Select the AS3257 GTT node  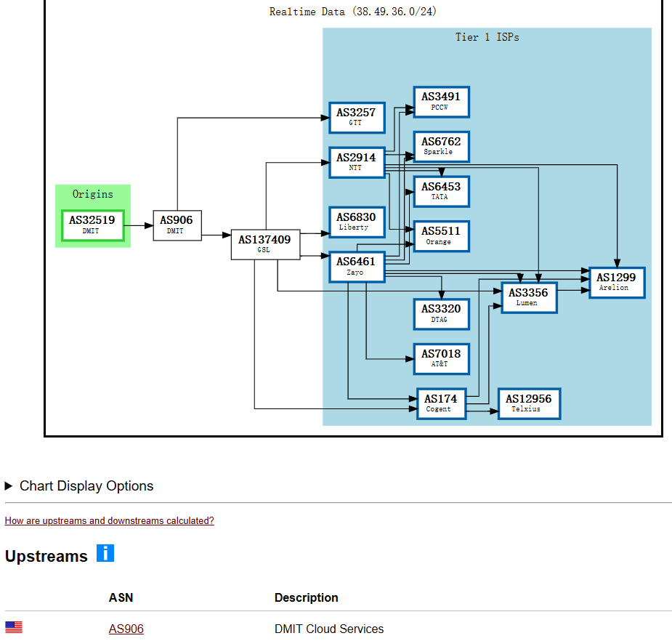pos(357,118)
